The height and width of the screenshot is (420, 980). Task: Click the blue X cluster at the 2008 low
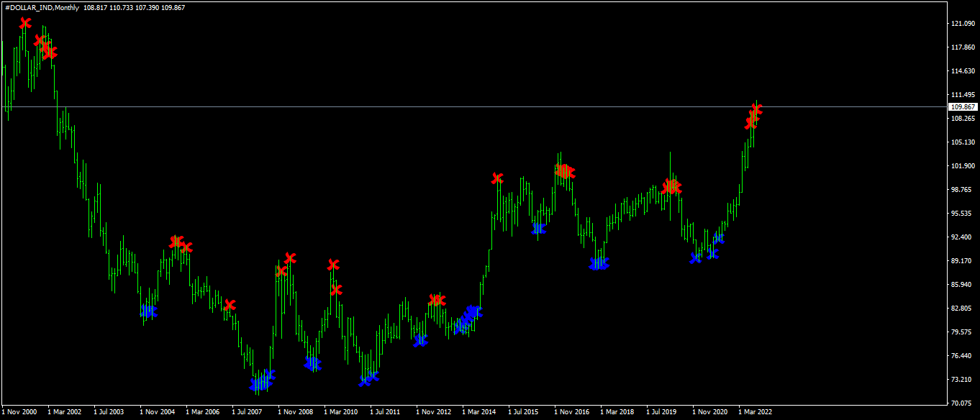(x=262, y=382)
